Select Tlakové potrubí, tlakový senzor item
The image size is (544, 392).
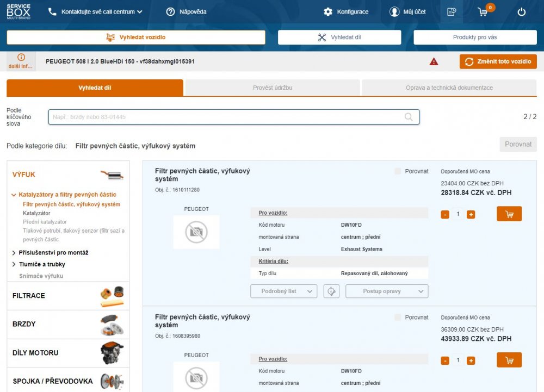tap(73, 235)
